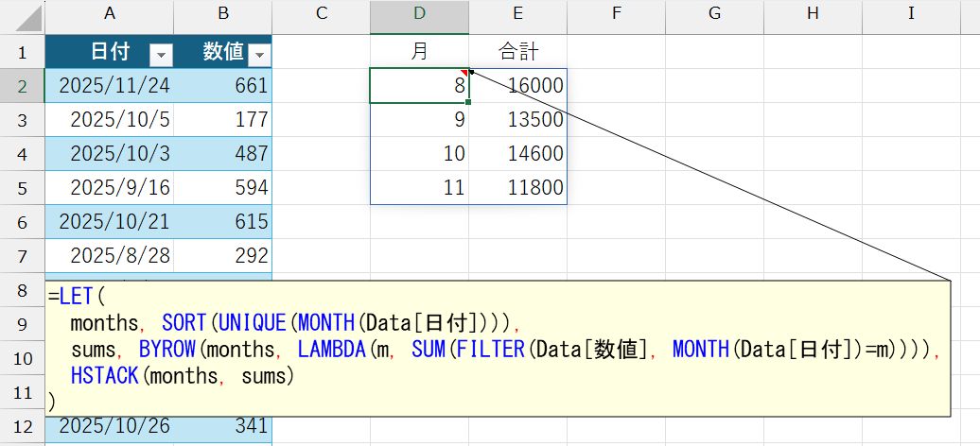Click the 日付 table header cell text
The height and width of the screenshot is (446, 980).
(110, 52)
